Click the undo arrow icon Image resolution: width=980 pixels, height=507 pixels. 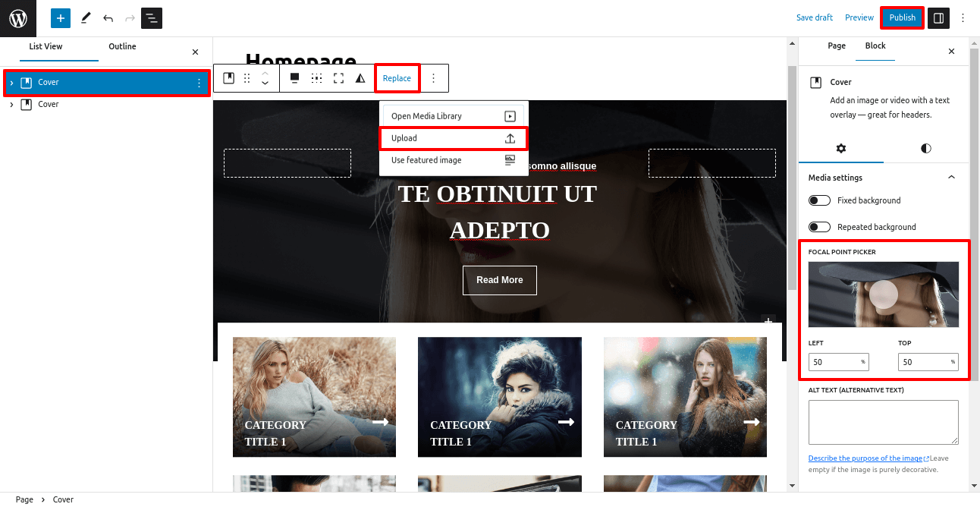tap(108, 18)
